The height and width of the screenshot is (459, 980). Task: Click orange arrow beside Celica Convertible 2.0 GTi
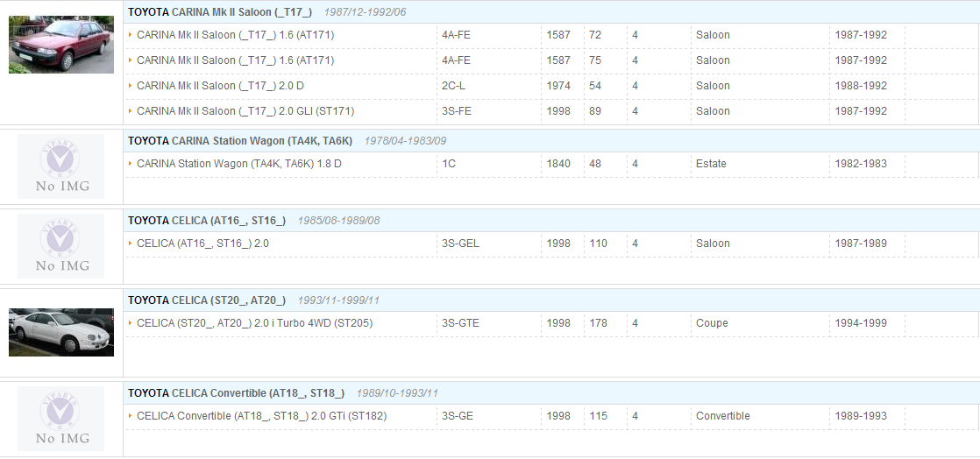(x=130, y=416)
